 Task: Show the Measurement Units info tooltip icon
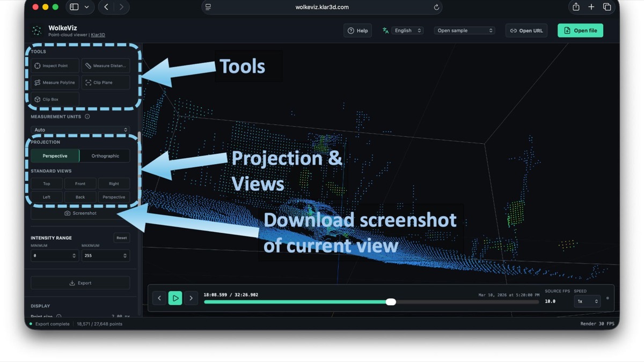click(x=87, y=116)
